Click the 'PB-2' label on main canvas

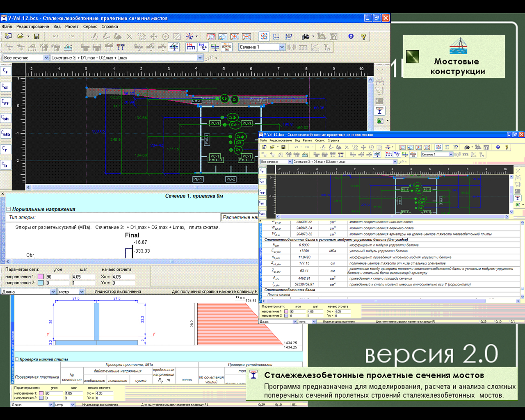[231, 179]
